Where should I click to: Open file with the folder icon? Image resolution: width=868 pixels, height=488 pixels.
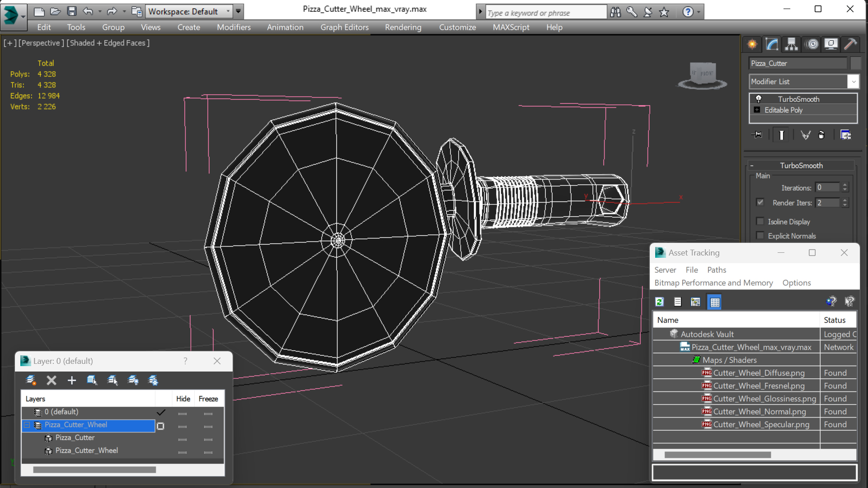click(55, 11)
